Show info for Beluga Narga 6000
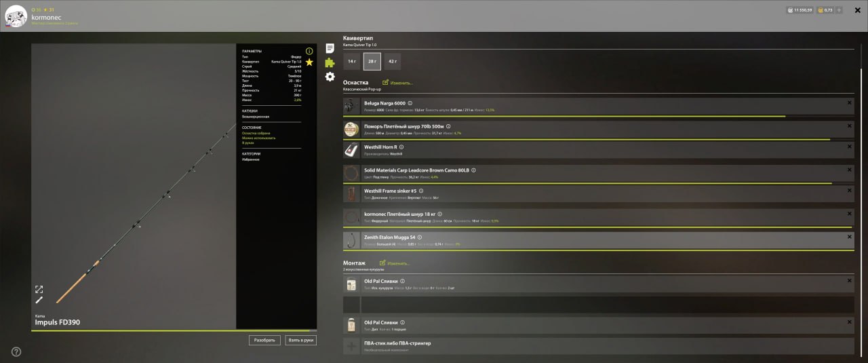 (410, 103)
